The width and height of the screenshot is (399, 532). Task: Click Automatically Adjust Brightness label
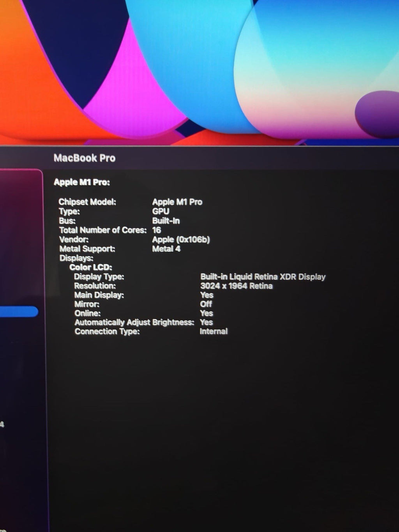click(134, 322)
